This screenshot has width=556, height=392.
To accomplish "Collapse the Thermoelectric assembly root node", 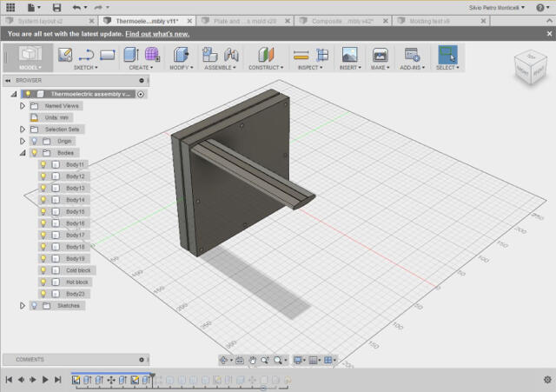I will click(14, 94).
